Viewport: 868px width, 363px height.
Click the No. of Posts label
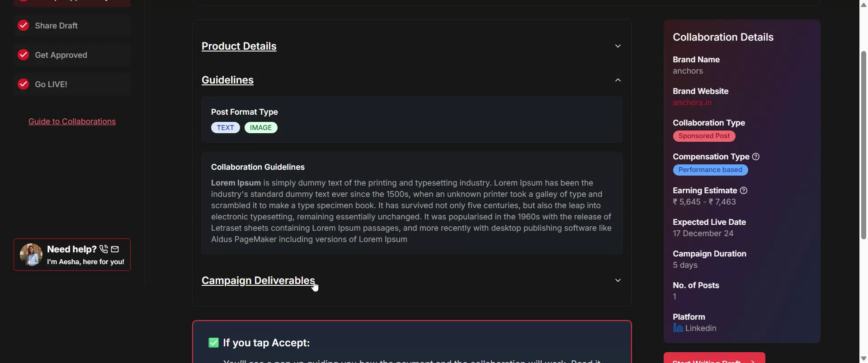click(x=696, y=285)
